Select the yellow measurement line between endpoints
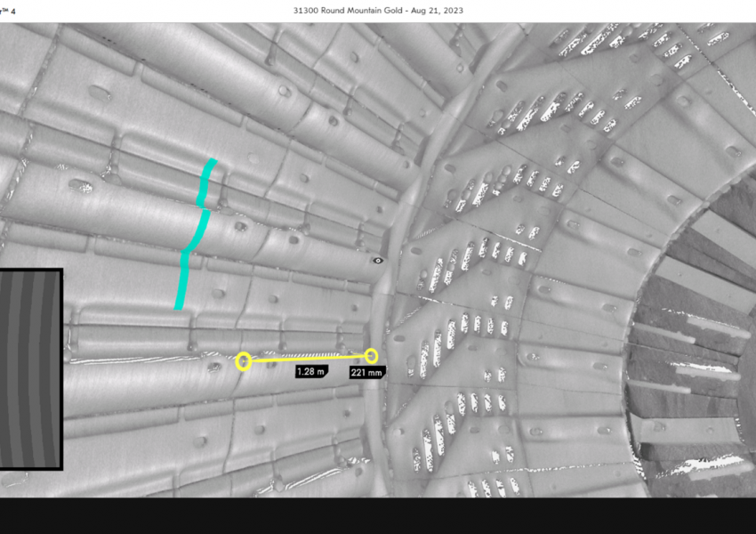Screen dimensions: 756x534 coord(307,359)
